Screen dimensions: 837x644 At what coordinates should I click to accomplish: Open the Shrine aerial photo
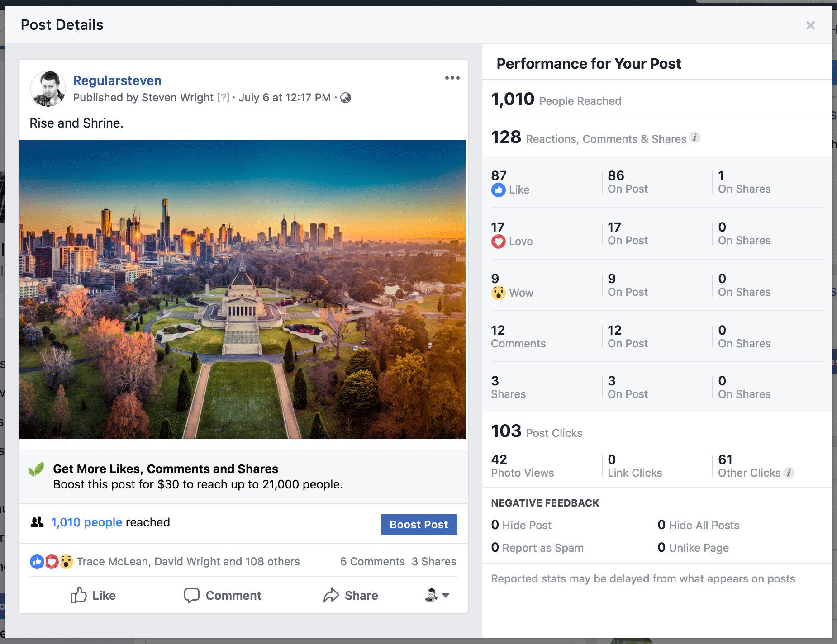(x=243, y=289)
